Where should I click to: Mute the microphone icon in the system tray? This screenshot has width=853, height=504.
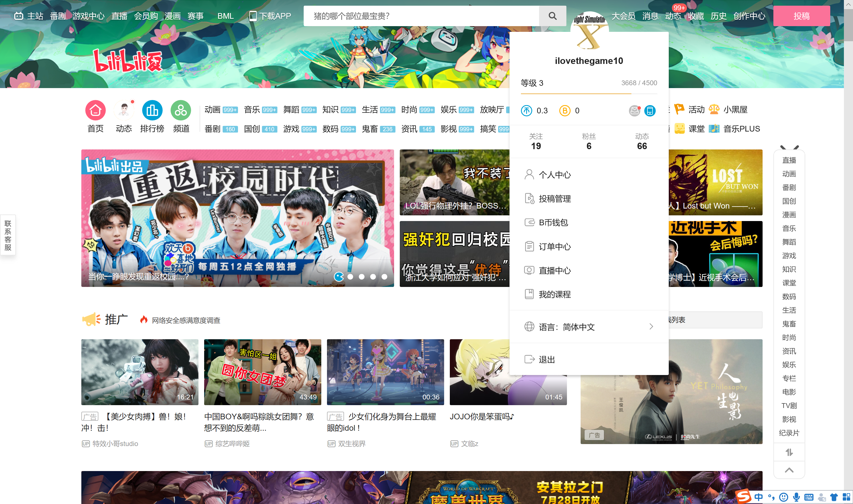(796, 496)
